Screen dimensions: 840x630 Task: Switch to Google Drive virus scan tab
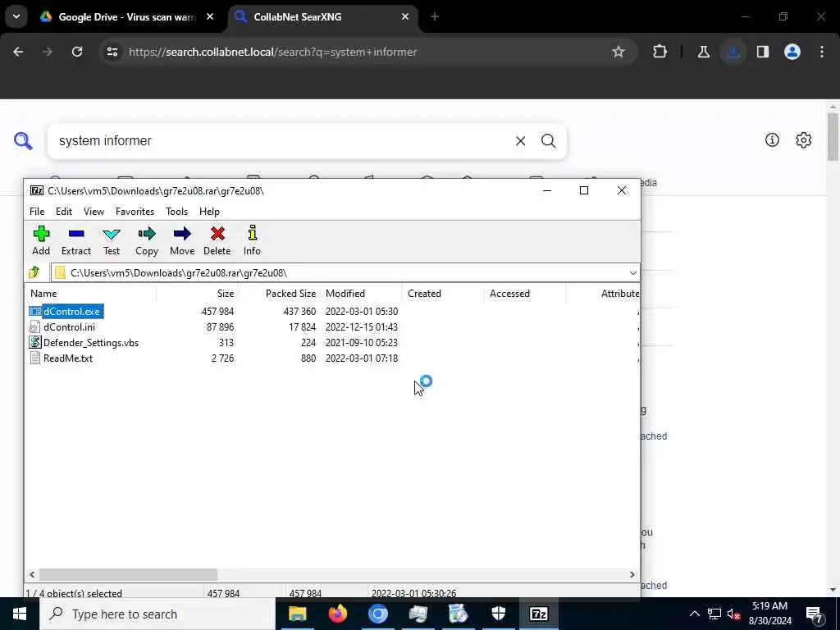tap(126, 17)
